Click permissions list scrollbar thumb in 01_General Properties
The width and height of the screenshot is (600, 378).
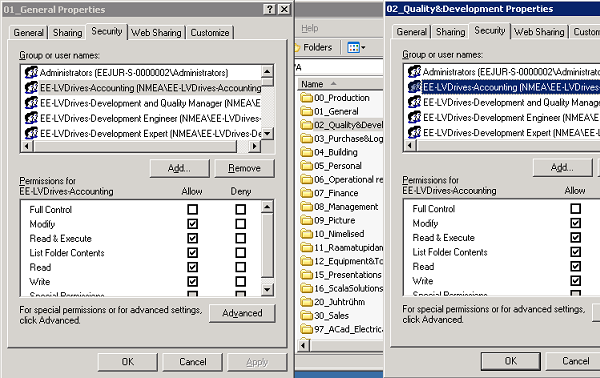tap(267, 245)
